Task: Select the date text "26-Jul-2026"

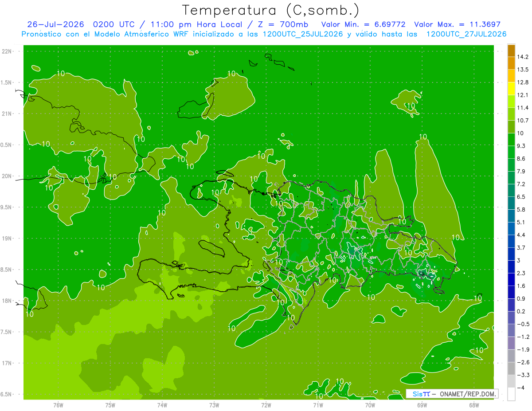Action: [56, 24]
